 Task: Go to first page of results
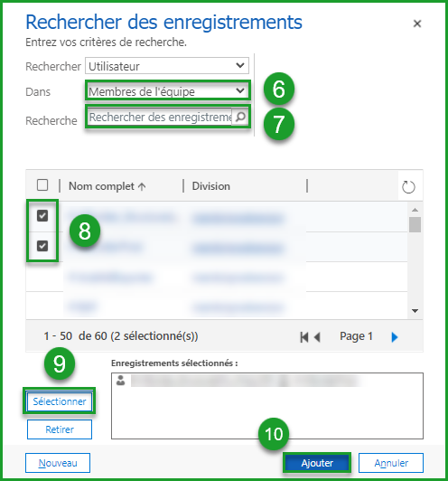(304, 337)
